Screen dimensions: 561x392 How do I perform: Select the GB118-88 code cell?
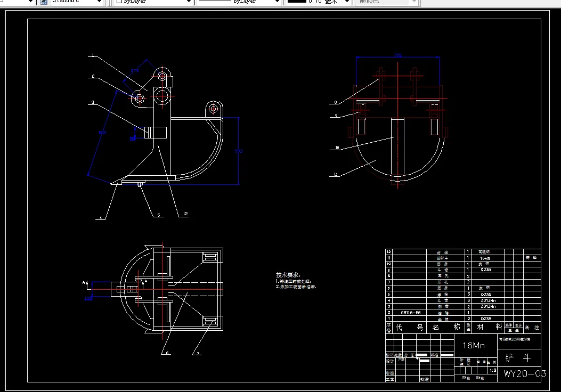tap(410, 313)
